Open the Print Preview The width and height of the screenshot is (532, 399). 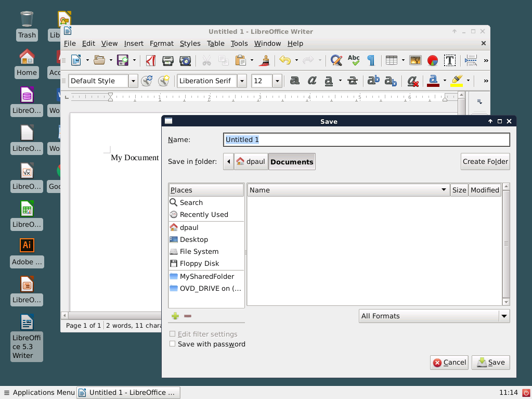(185, 60)
